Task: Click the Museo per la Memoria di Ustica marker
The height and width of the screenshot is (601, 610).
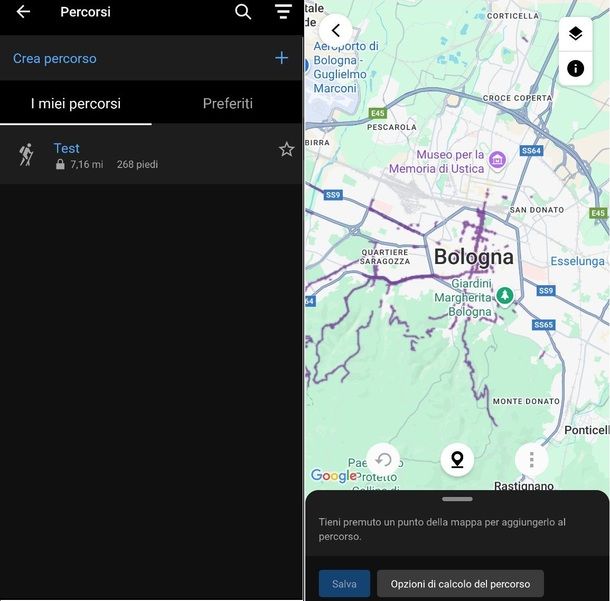Action: 497,160
